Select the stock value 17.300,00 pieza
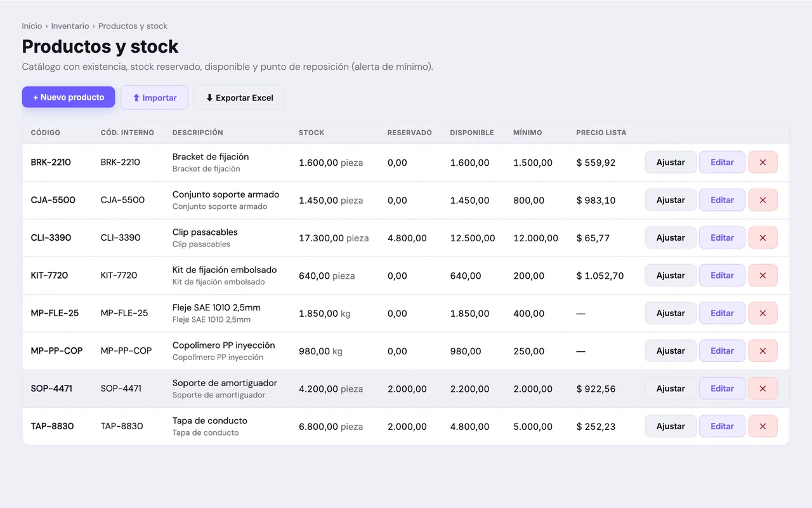The width and height of the screenshot is (812, 508). click(334, 238)
